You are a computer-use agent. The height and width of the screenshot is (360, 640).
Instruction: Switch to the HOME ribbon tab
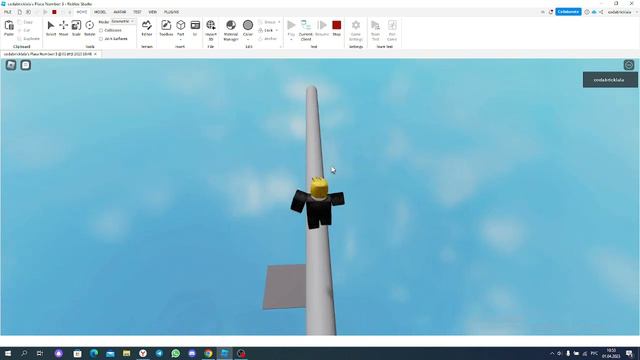coord(82,12)
